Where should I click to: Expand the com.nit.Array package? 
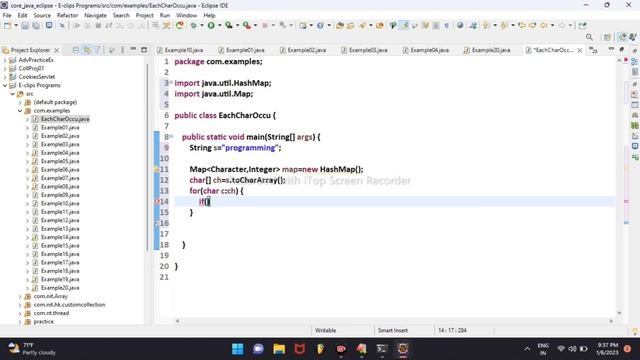(x=20, y=296)
